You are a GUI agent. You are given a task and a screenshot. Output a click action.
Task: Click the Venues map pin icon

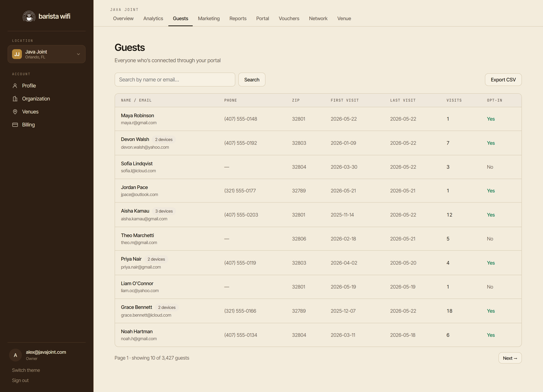[15, 112]
